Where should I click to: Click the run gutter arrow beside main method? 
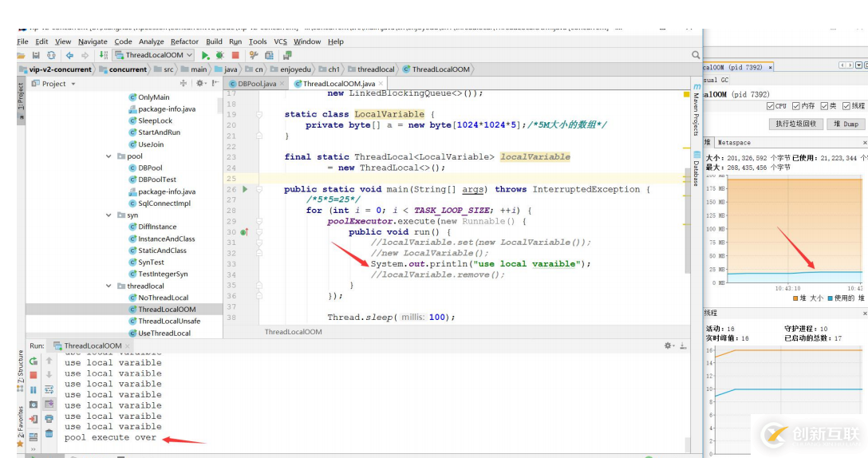[245, 189]
